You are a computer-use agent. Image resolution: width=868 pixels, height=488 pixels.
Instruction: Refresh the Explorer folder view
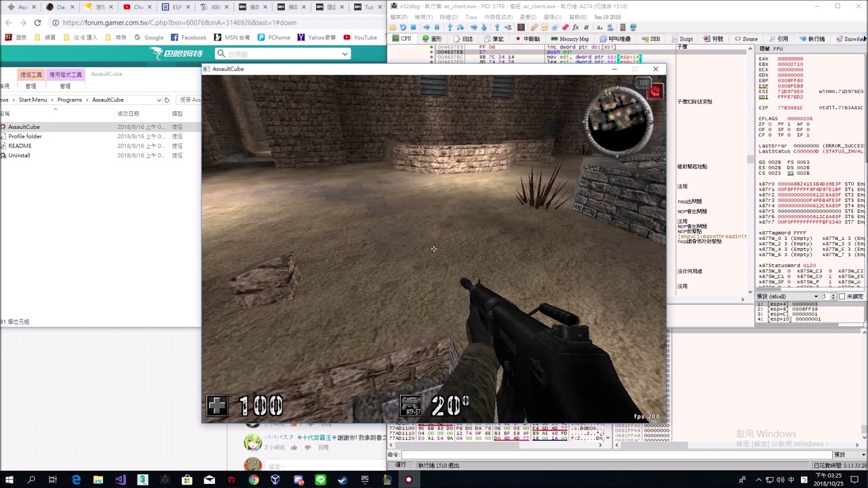pyautogui.click(x=167, y=100)
